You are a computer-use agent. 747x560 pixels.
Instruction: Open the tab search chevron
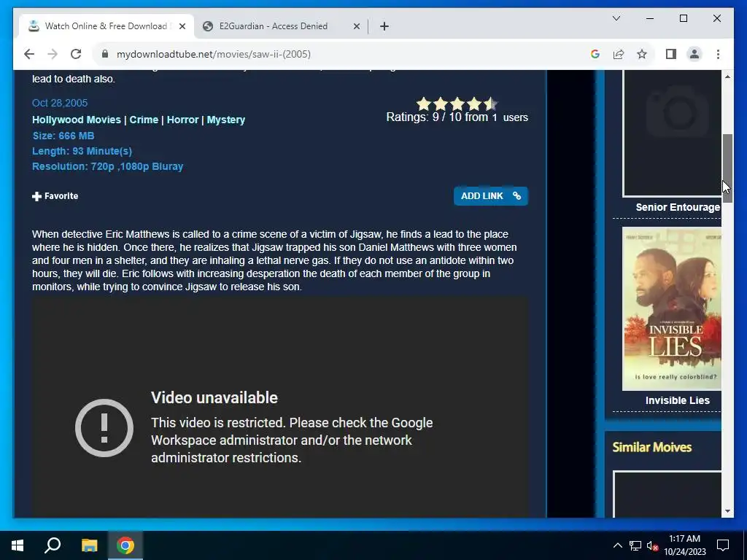(x=616, y=18)
